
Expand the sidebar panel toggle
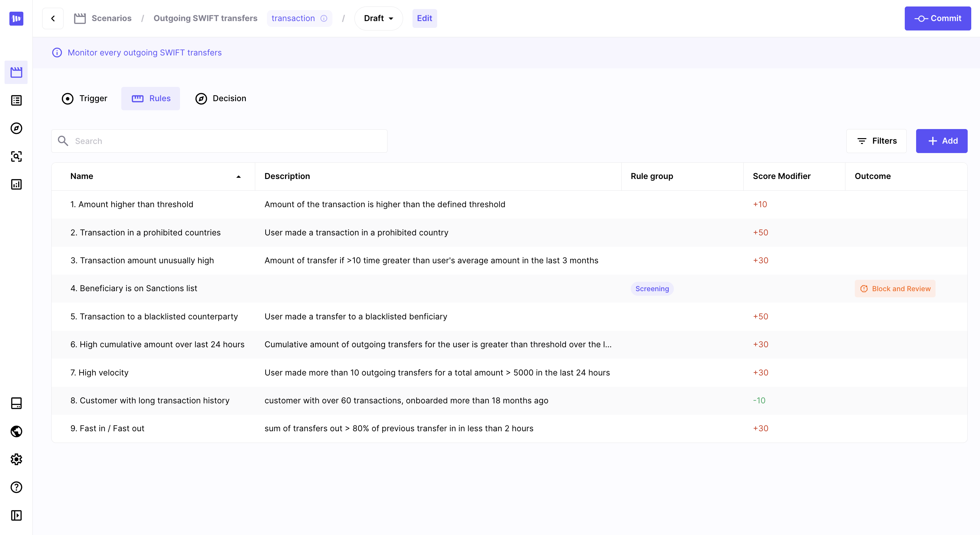(x=16, y=515)
